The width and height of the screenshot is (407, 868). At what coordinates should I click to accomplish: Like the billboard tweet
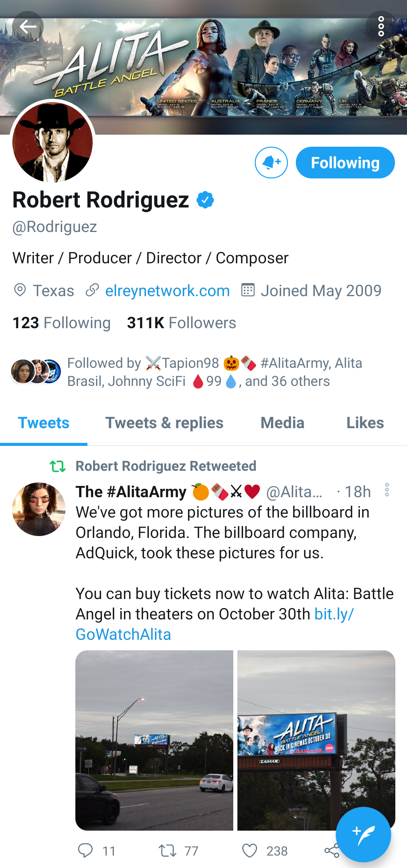pos(249,851)
